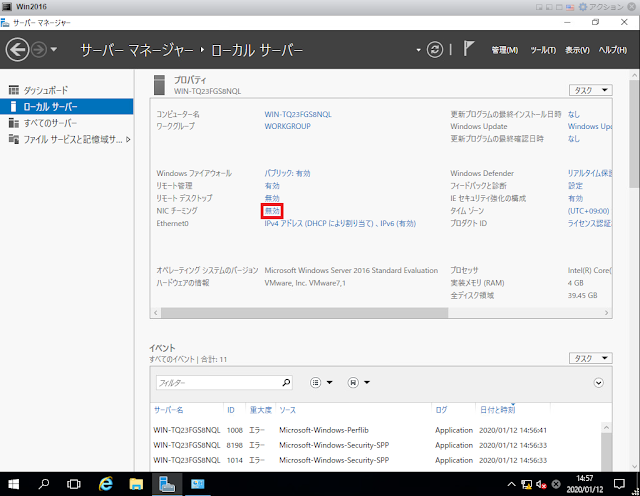Click the プロダクト ID ライセンス認証 link
This screenshot has height=496, width=640.
point(590,223)
